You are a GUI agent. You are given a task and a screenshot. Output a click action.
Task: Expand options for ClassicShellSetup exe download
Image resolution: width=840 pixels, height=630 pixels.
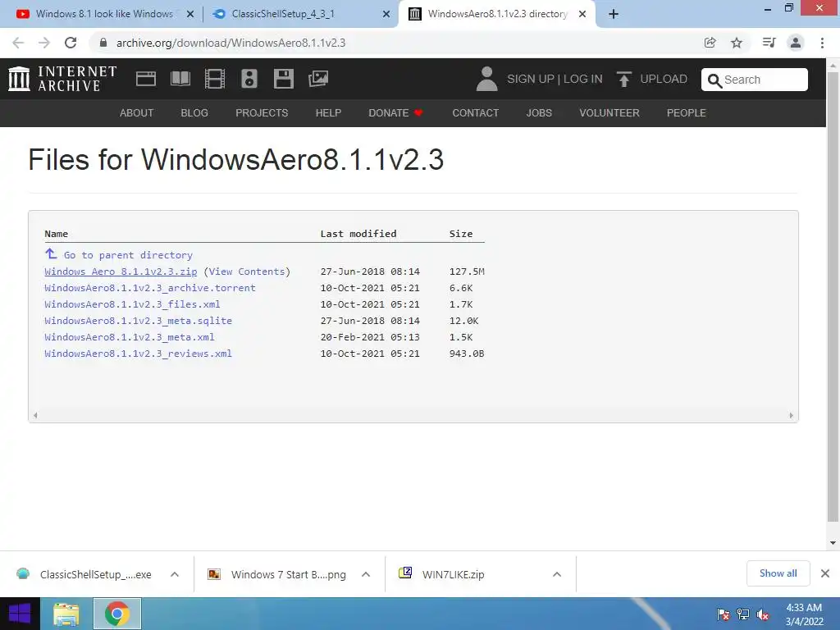[x=175, y=574]
